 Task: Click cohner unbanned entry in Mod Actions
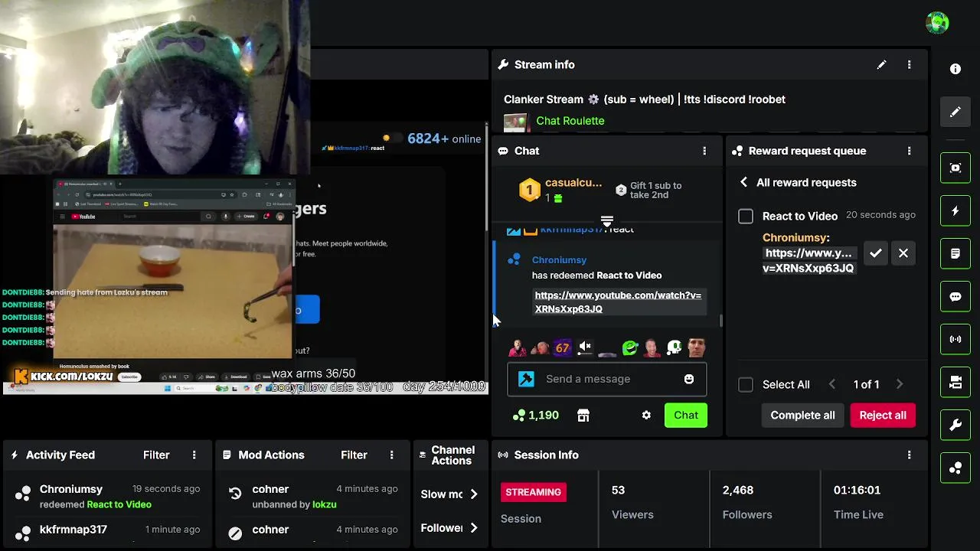[x=313, y=496]
